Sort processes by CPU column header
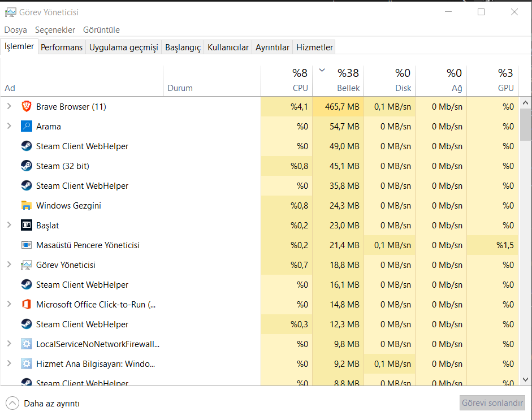This screenshot has height=420, width=532. [287, 80]
